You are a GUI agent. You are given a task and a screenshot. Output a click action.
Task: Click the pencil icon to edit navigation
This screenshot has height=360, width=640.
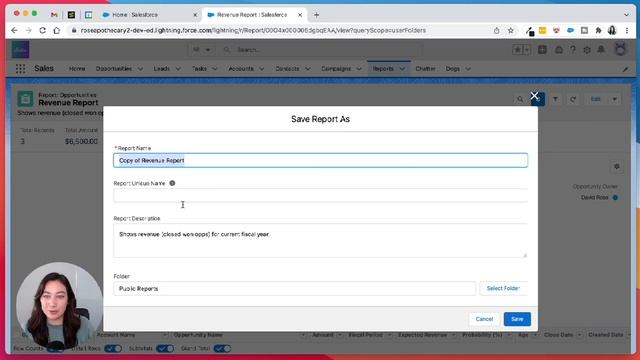pyautogui.click(x=625, y=69)
